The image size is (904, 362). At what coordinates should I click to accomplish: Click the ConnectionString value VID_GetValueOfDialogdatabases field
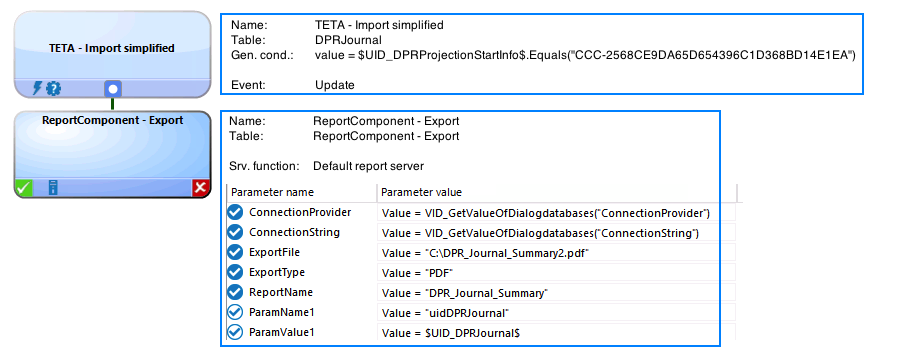point(556,233)
